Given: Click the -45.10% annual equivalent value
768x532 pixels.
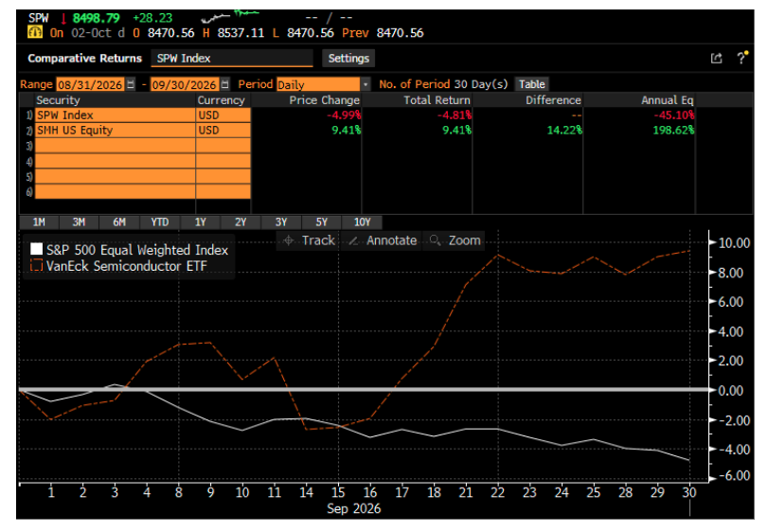Looking at the screenshot, I should [x=674, y=115].
